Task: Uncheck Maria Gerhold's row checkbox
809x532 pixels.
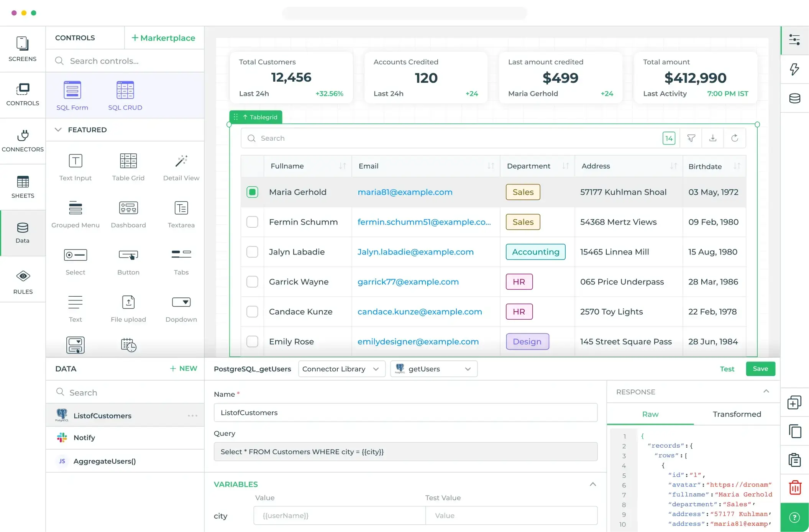Action: click(252, 192)
